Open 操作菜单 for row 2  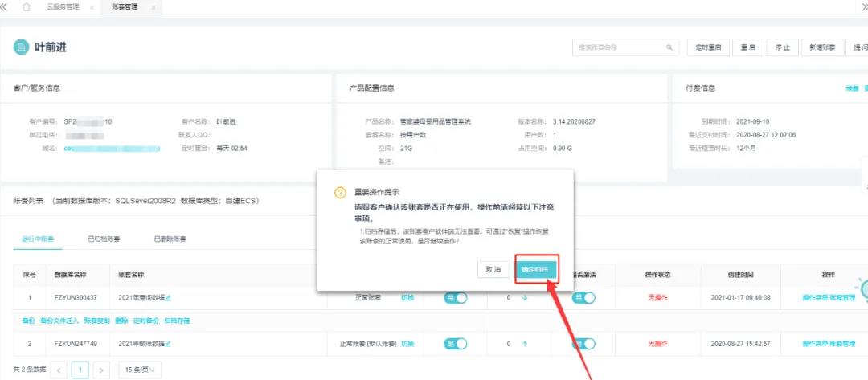click(x=814, y=344)
